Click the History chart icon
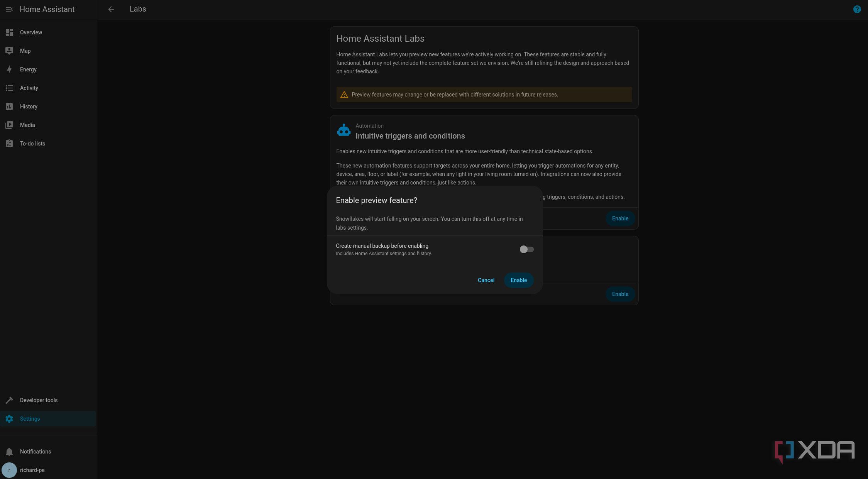This screenshot has width=868, height=479. 9,107
